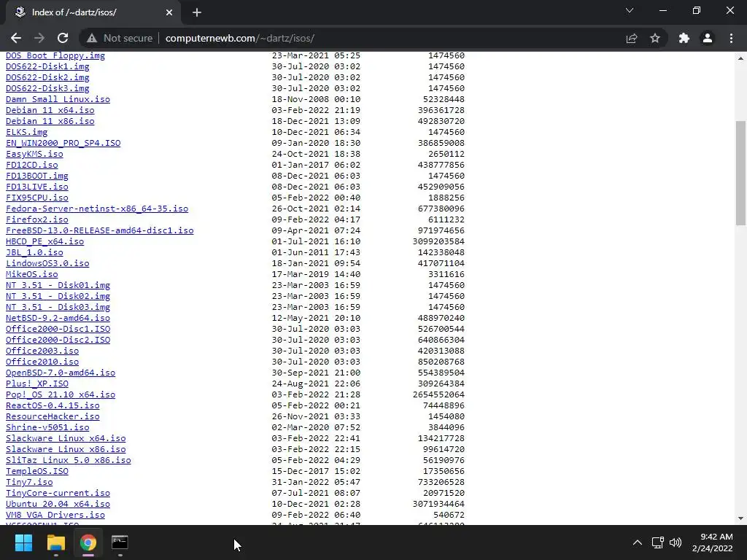
Task: Open File Explorer from taskbar
Action: click(x=55, y=542)
